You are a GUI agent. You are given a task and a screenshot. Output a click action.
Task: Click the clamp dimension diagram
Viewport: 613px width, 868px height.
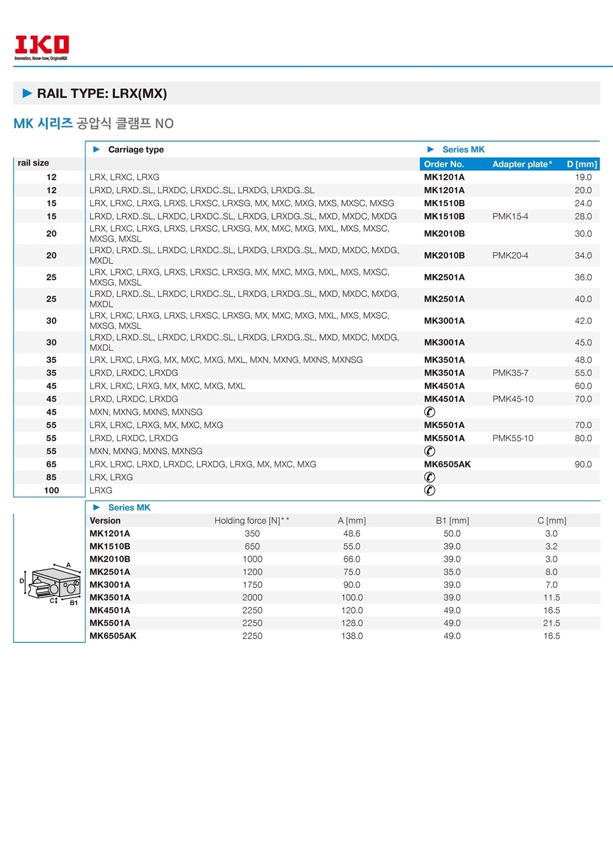click(x=50, y=584)
